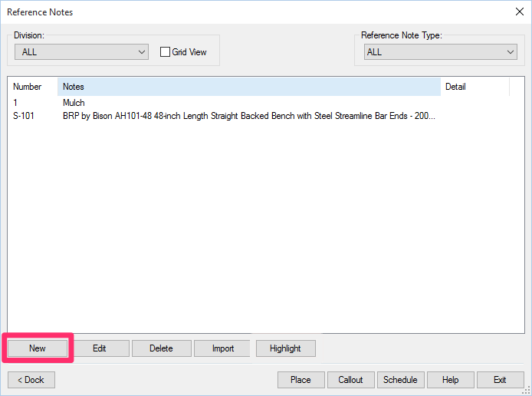Screen dimensions: 532x396
Task: Click the Callout button
Action: pos(351,380)
